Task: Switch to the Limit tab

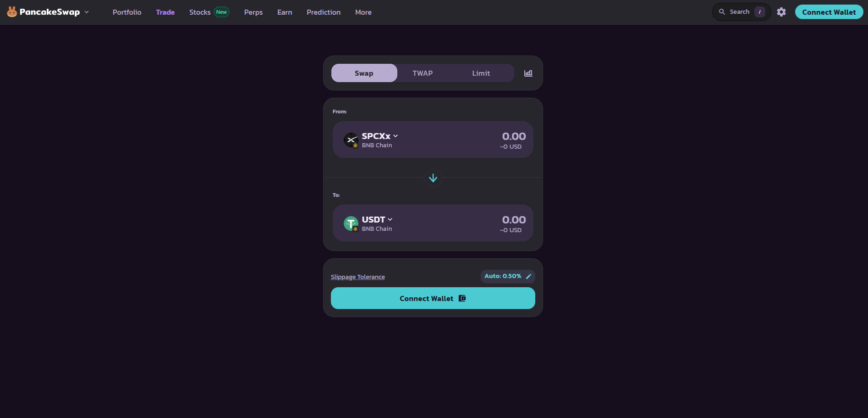Action: point(481,73)
